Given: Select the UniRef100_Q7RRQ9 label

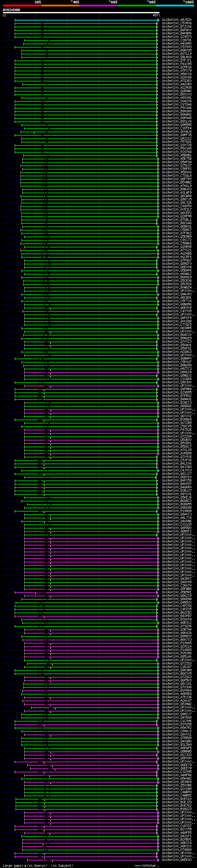Looking at the screenshot, I should tap(177, 737).
